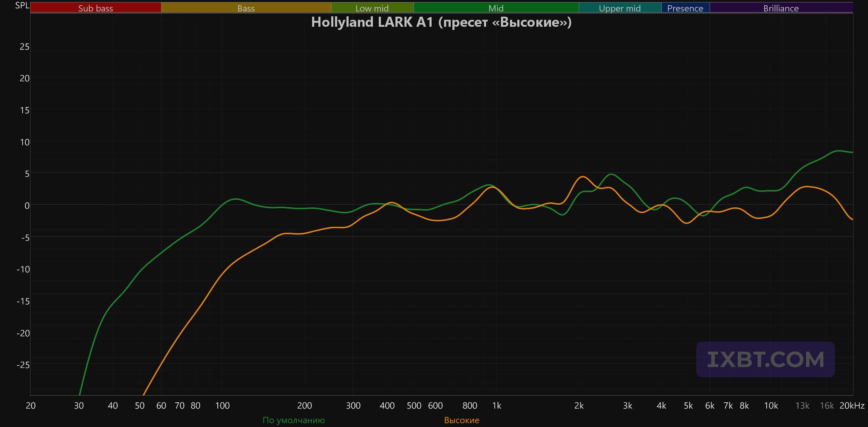Click the 4k frequency axis label
This screenshot has width=868, height=427.
tap(661, 405)
